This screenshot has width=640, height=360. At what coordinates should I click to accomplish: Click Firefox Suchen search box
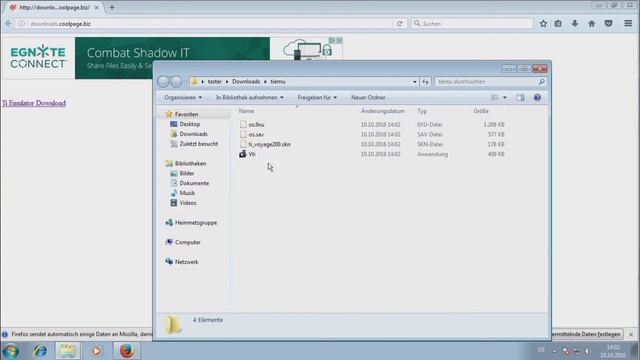point(472,24)
